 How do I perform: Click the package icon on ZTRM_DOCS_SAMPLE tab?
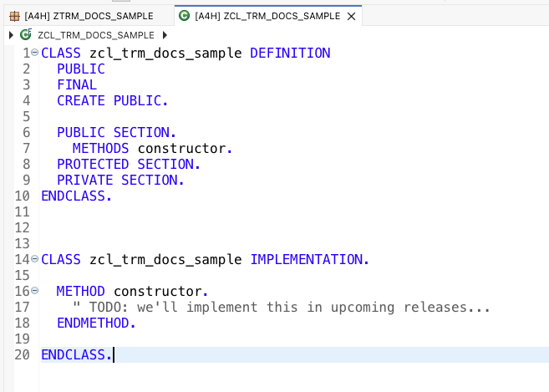14,16
